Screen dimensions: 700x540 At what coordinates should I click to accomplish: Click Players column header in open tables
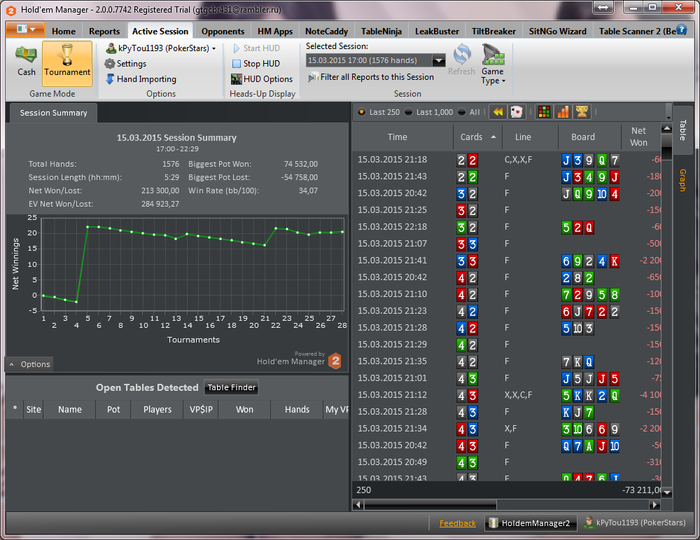pyautogui.click(x=157, y=409)
